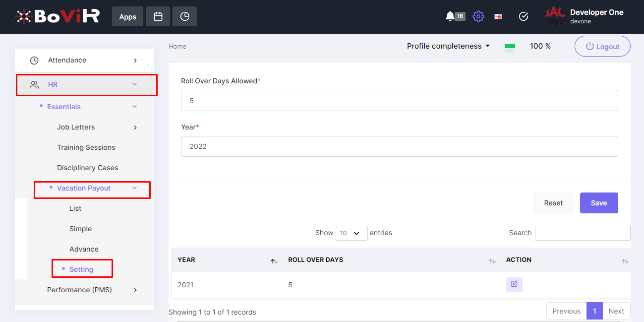Click the circled checkmark icon
Screen dimensions: 644x322
tap(524, 16)
